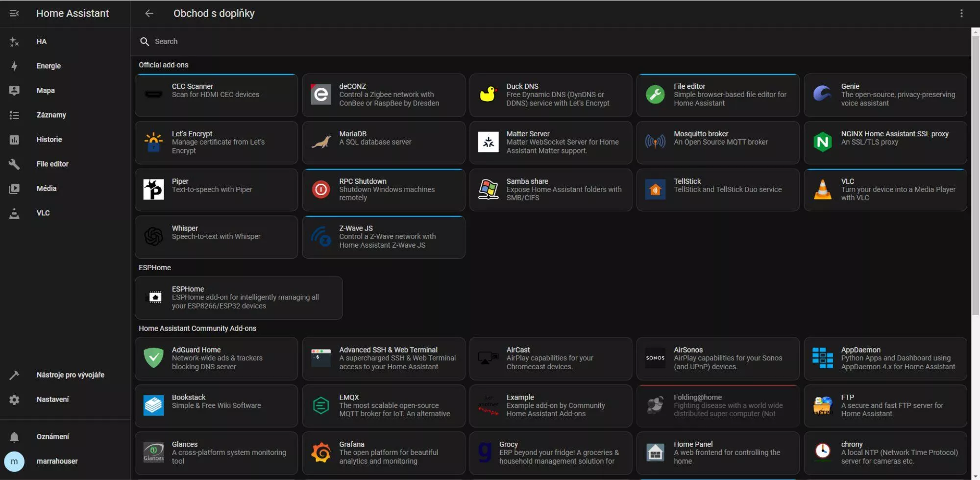980x480 pixels.
Task: Click the Oznámení bell icon
Action: pyautogui.click(x=14, y=437)
